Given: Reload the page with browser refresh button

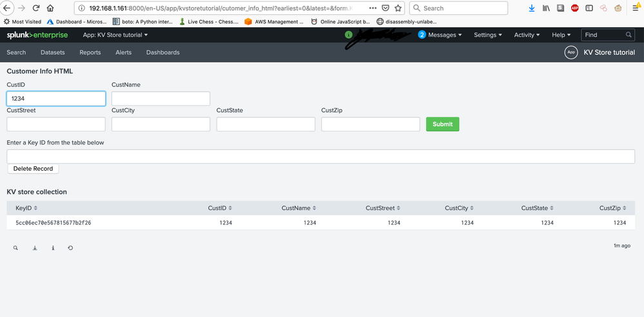Looking at the screenshot, I should tap(35, 8).
